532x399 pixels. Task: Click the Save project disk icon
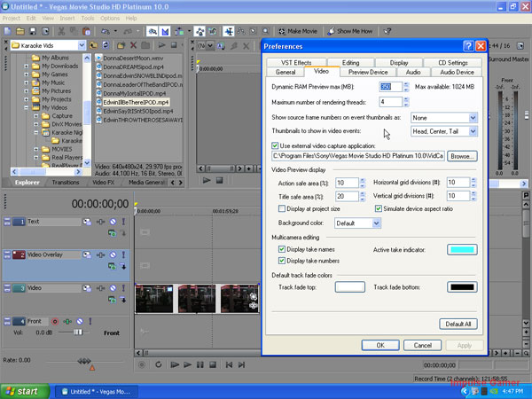(x=33, y=32)
